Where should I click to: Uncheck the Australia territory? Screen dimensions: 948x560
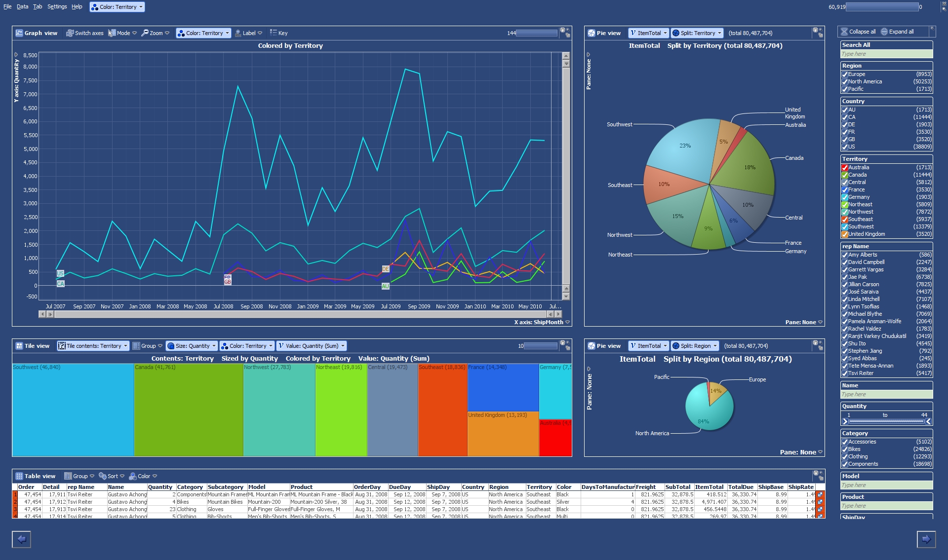[x=845, y=168]
